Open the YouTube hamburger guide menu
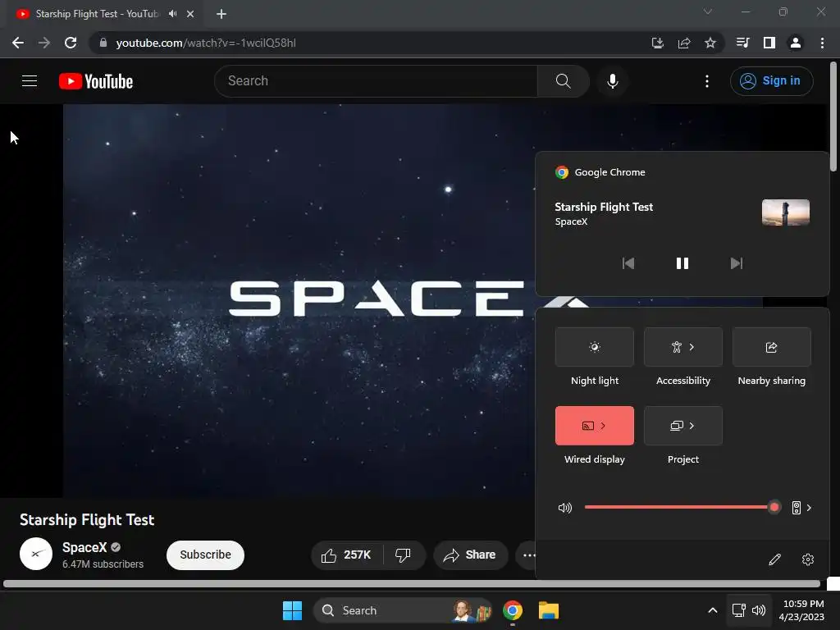Screen dimensions: 840x630 click(30, 81)
